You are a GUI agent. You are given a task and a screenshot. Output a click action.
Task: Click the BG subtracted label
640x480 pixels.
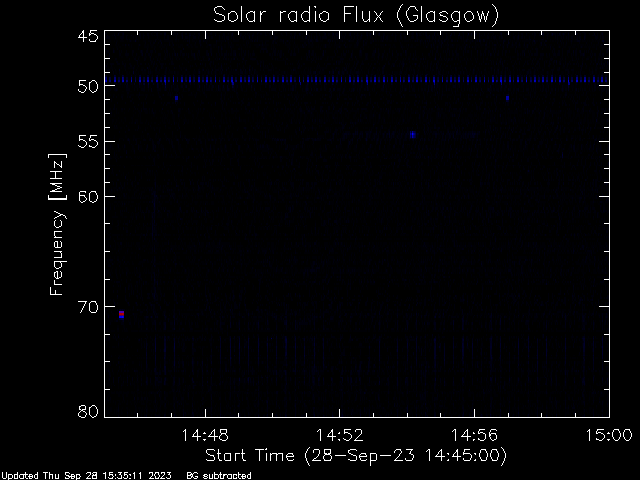click(x=219, y=476)
